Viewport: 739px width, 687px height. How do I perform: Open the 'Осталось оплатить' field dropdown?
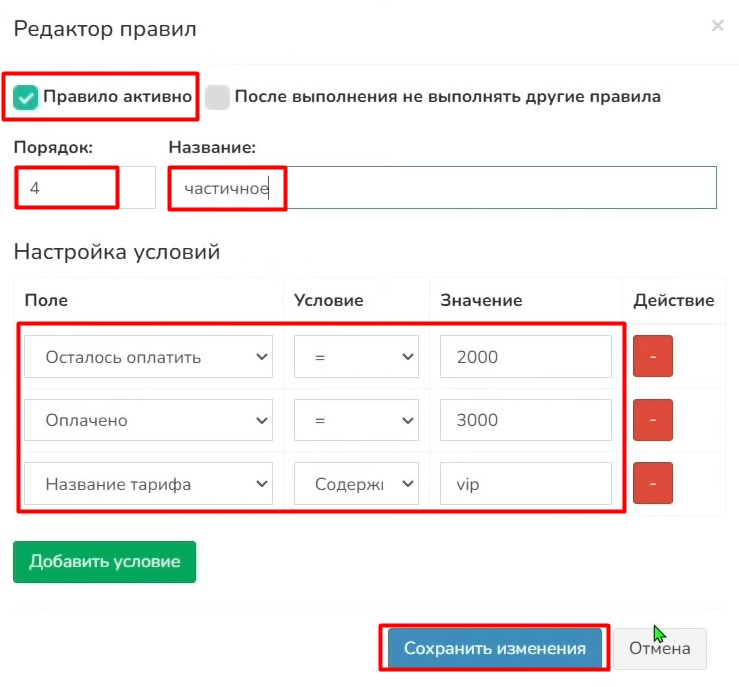tap(148, 357)
